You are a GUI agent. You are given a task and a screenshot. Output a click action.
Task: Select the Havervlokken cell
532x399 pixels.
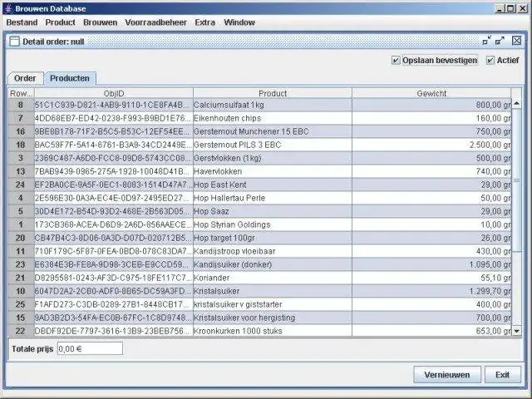[x=273, y=171]
